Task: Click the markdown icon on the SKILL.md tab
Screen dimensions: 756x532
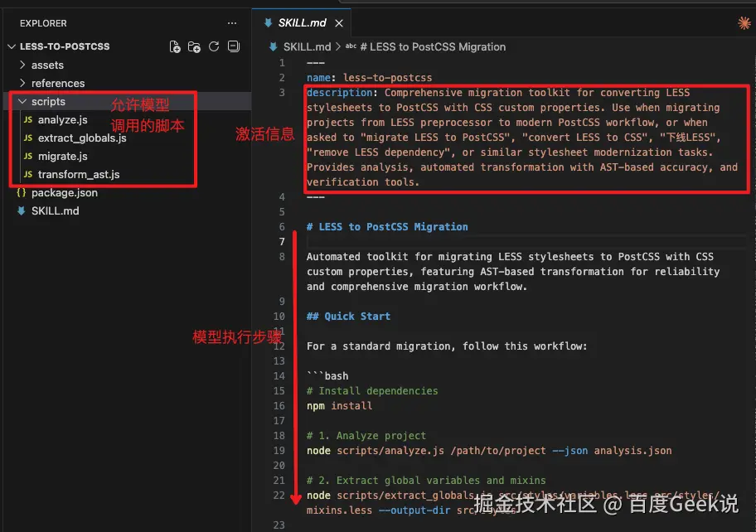Action: [x=268, y=22]
